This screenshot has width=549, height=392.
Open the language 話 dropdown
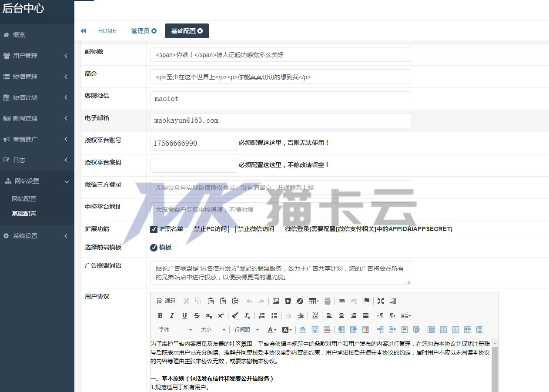pos(406,315)
